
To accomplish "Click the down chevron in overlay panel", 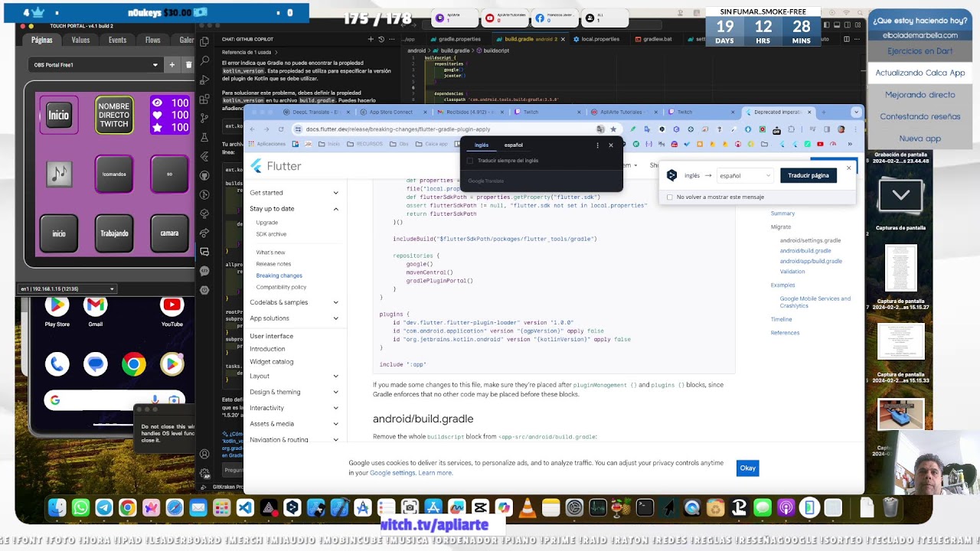I will click(901, 195).
